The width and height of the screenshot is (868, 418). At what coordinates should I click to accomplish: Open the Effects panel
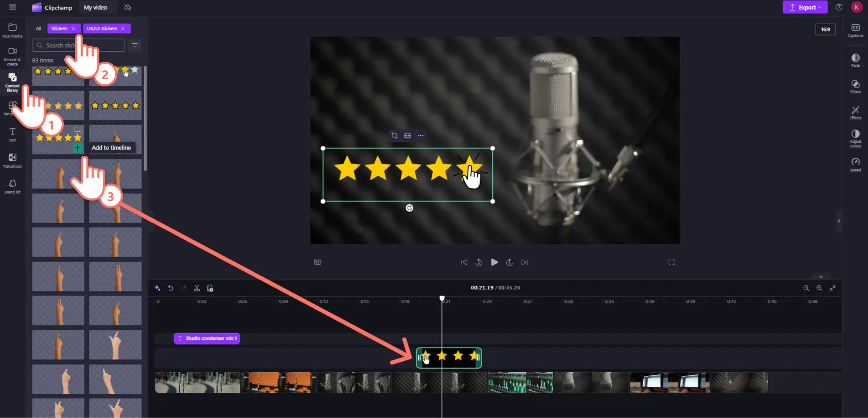[855, 112]
